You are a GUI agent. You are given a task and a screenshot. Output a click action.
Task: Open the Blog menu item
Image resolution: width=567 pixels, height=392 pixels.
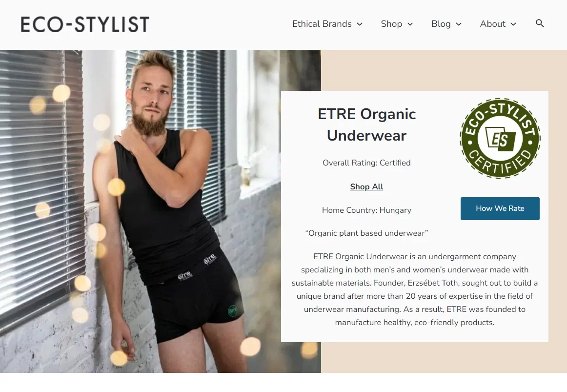(x=441, y=24)
